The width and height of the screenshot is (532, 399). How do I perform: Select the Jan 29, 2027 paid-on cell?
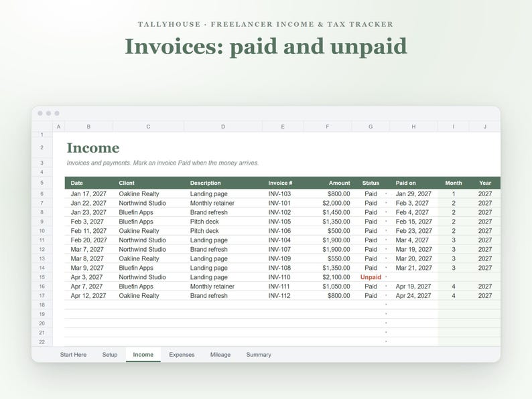(413, 193)
